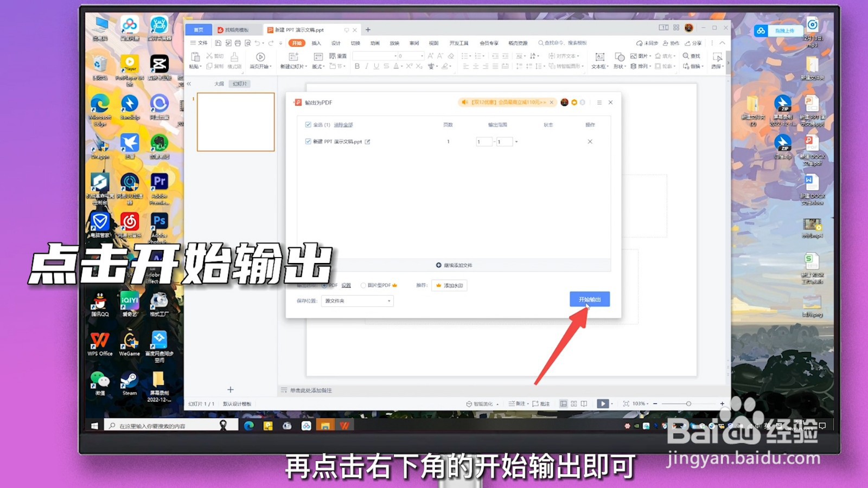Click the 分享 share button

pos(693,43)
